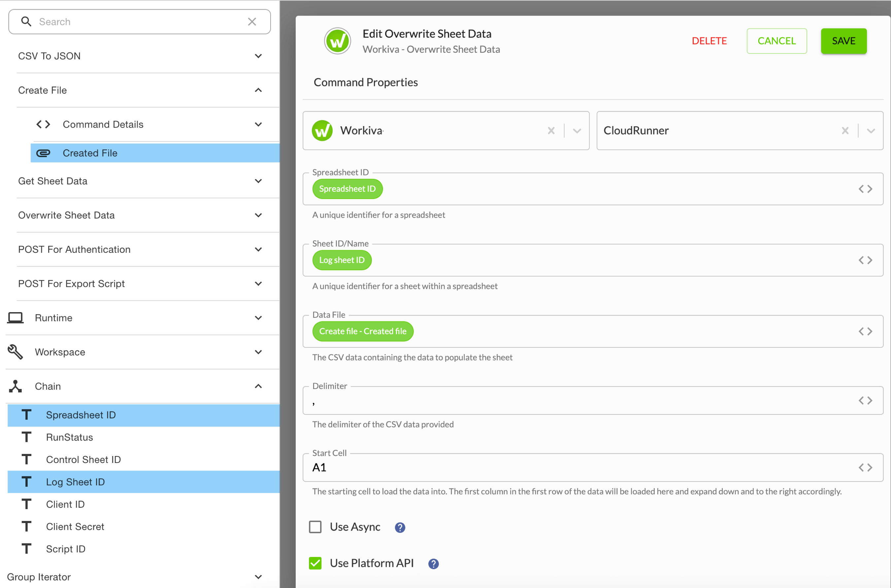
Task: Click the SAVE button
Action: click(843, 41)
